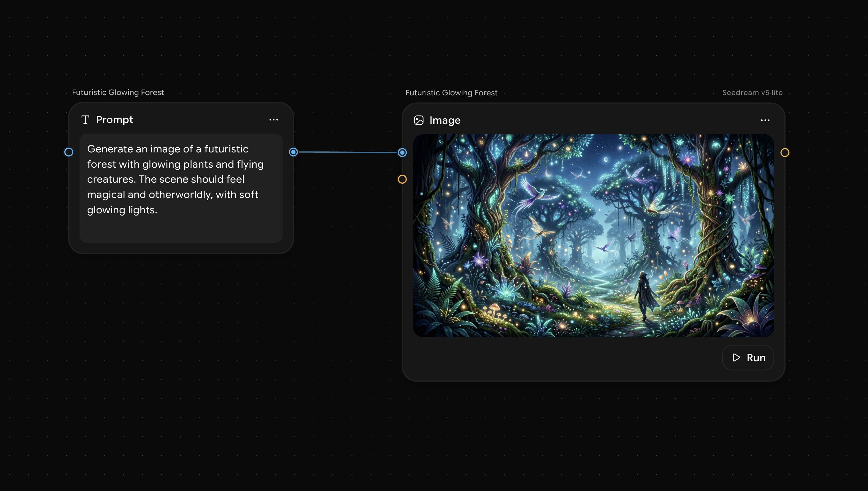Click the Prompt title in node header
Image resolution: width=868 pixels, height=491 pixels.
tap(114, 120)
